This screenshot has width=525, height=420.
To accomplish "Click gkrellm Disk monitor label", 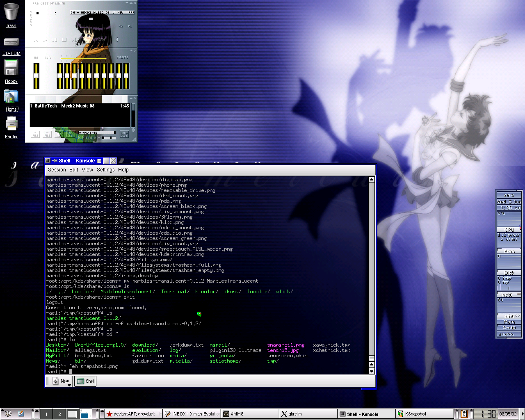I will pos(509,273).
